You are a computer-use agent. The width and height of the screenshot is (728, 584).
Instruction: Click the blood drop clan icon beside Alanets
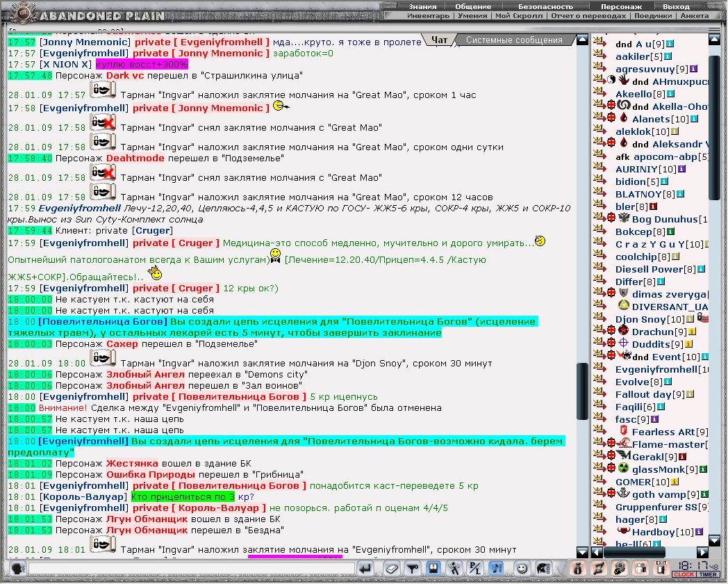624,117
